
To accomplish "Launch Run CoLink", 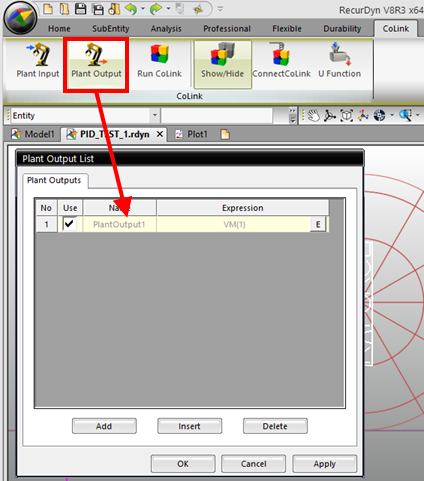I will (159, 61).
